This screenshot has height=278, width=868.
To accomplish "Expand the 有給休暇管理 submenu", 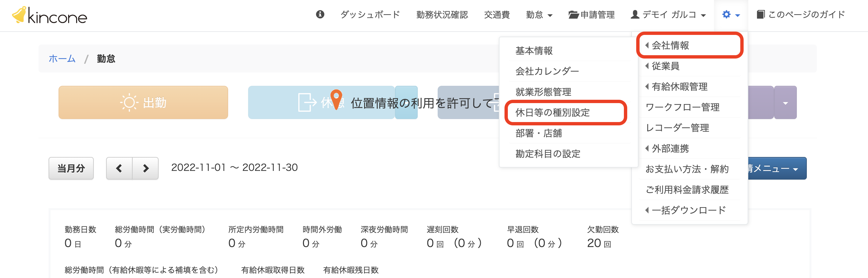I will click(x=679, y=86).
